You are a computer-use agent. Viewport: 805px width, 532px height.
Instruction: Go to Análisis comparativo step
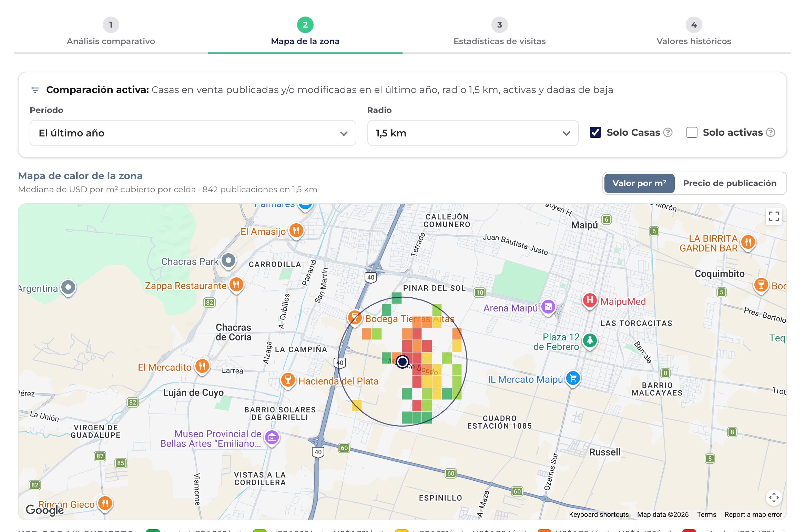click(111, 32)
